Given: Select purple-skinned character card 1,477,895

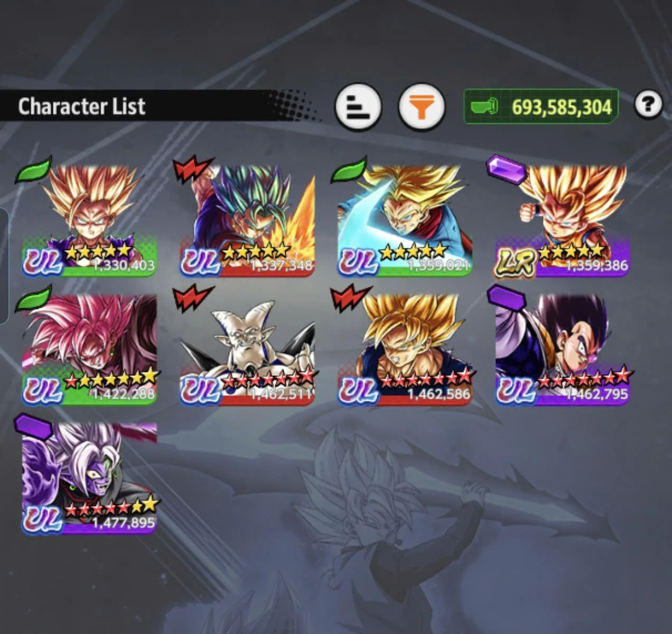Looking at the screenshot, I should click(x=89, y=478).
